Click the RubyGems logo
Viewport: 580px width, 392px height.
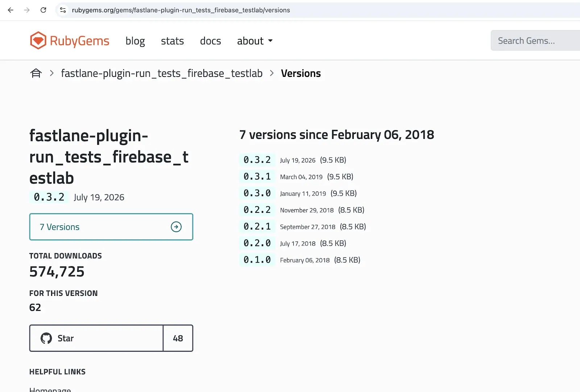pos(69,41)
